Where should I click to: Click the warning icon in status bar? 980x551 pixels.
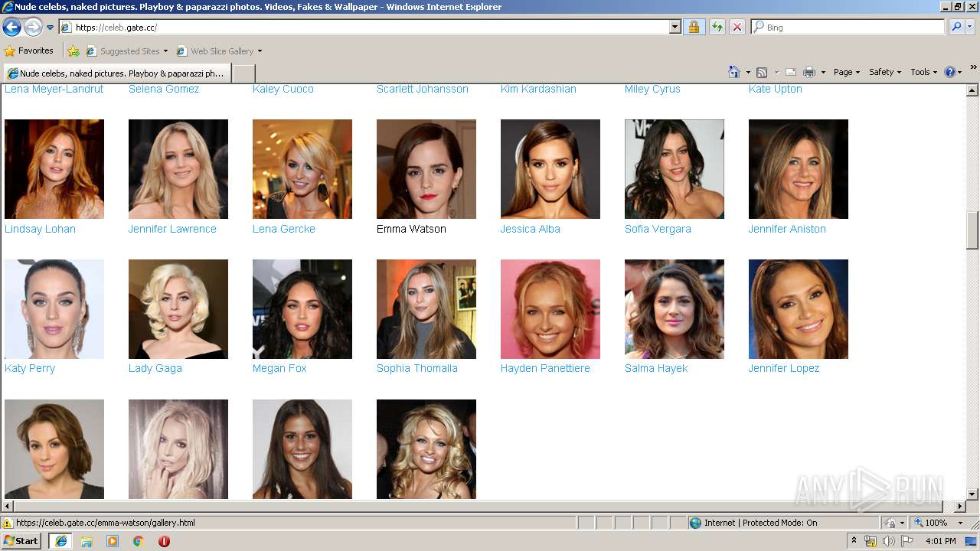[x=8, y=523]
